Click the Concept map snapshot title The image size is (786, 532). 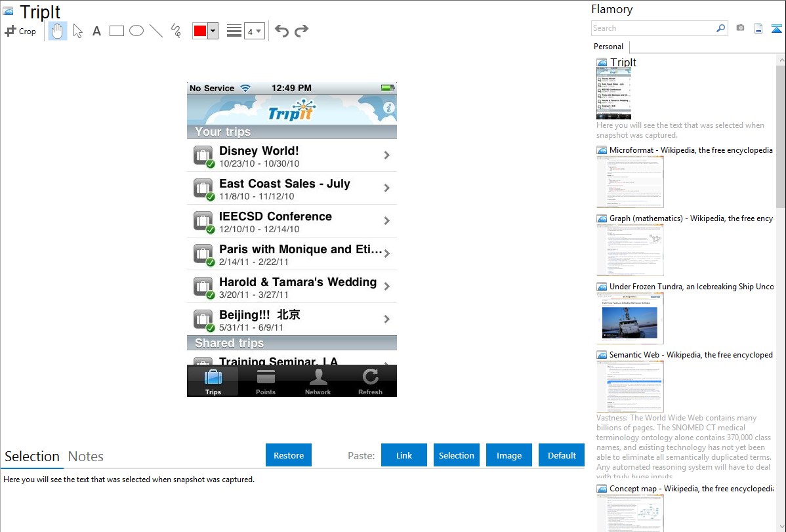click(691, 488)
